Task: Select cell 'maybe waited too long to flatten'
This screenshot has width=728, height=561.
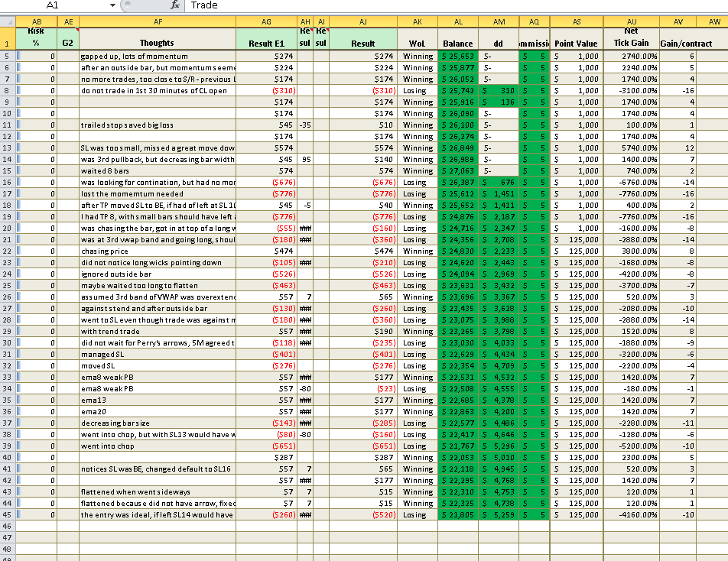Action: coord(158,285)
